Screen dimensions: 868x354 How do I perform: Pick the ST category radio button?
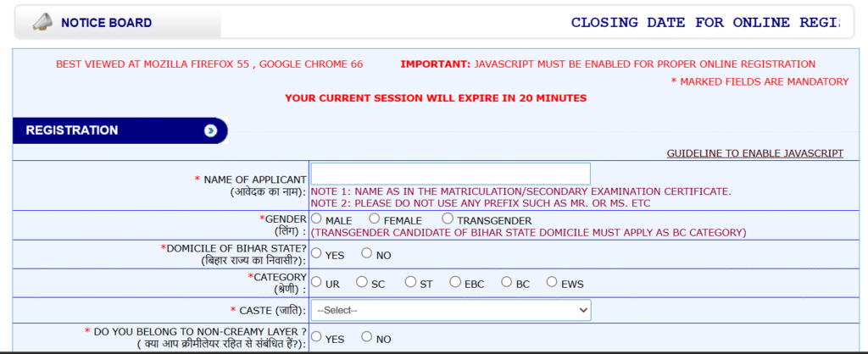point(410,283)
